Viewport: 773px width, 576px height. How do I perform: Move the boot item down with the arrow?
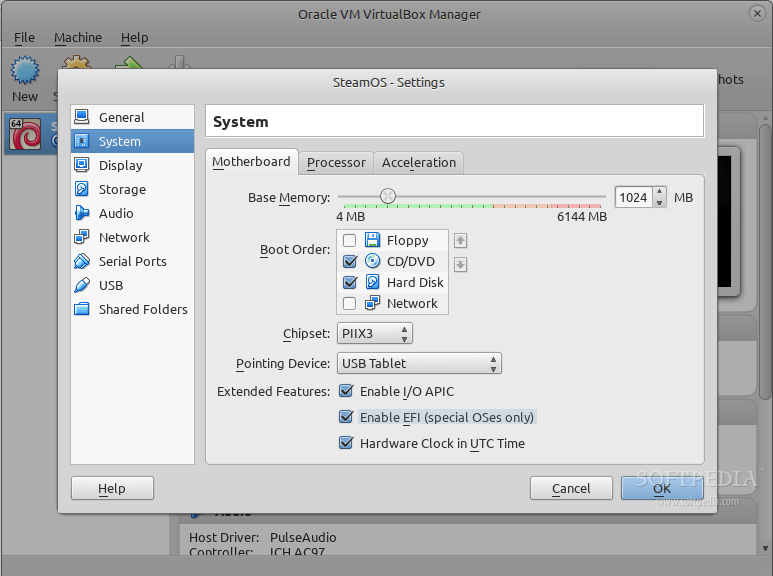pos(461,264)
